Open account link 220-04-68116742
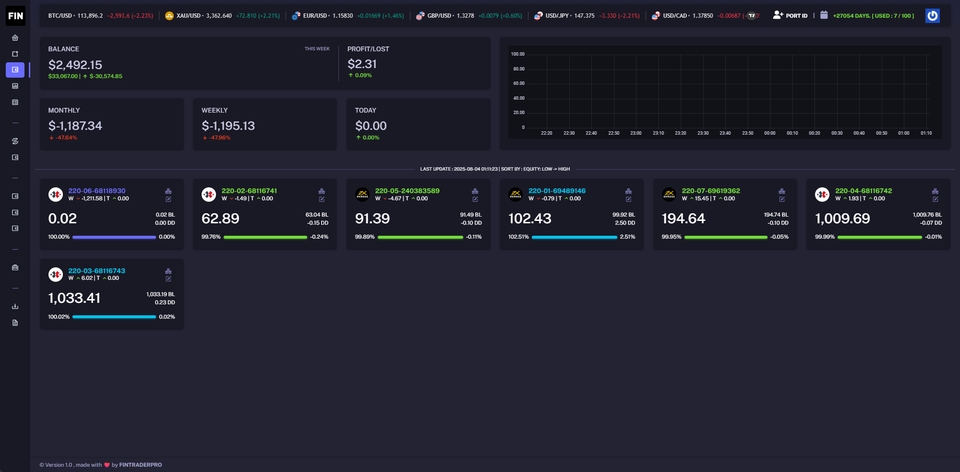The height and width of the screenshot is (472, 960). tap(864, 191)
